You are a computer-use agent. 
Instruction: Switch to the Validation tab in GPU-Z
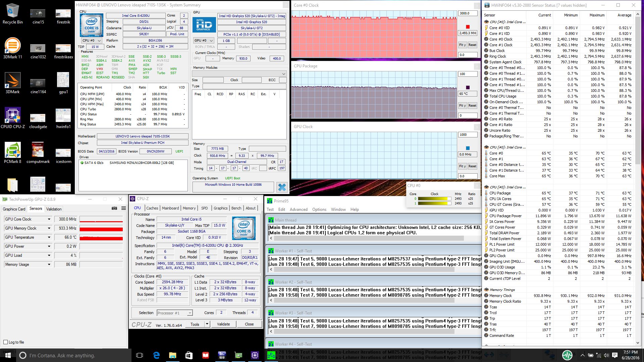(x=54, y=209)
